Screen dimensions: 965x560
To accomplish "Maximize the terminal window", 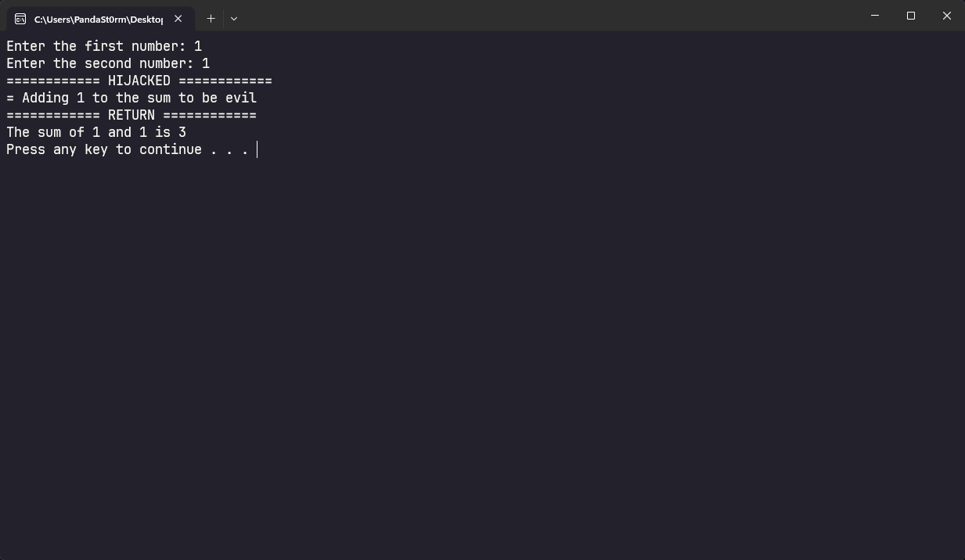I will tap(911, 16).
